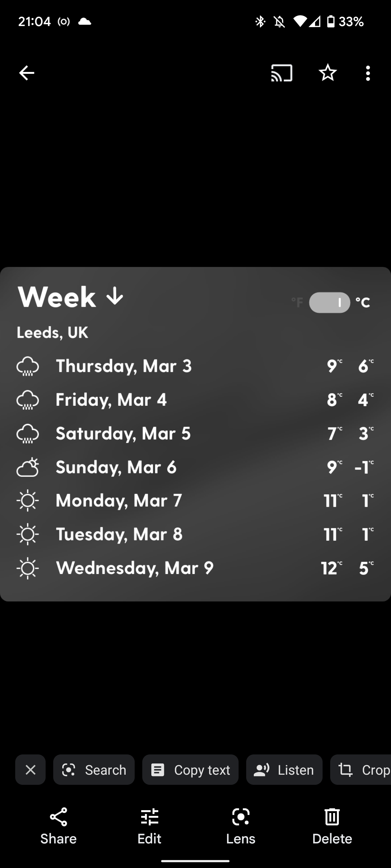Open the Cast screen icon
391x868 pixels.
[x=282, y=73]
